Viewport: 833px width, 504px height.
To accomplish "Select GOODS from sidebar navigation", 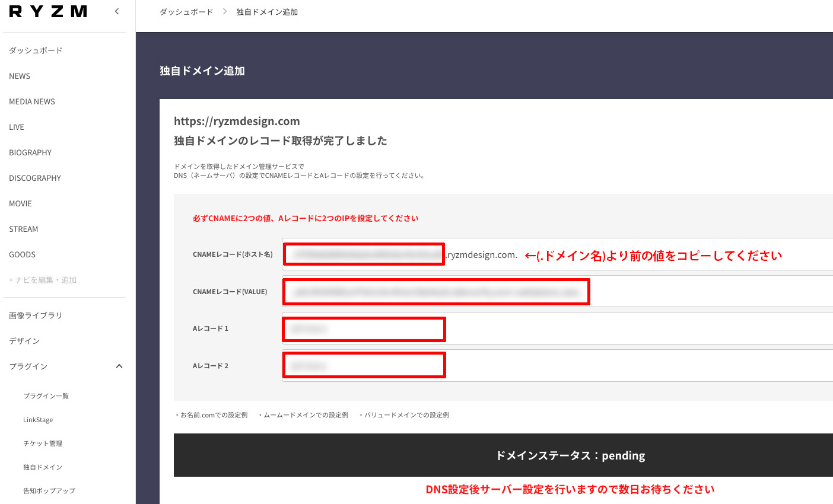I will click(23, 254).
